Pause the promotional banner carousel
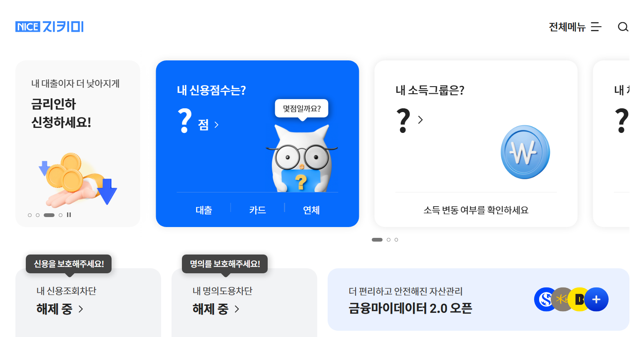Viewport: 644px width, 337px height. (x=69, y=215)
